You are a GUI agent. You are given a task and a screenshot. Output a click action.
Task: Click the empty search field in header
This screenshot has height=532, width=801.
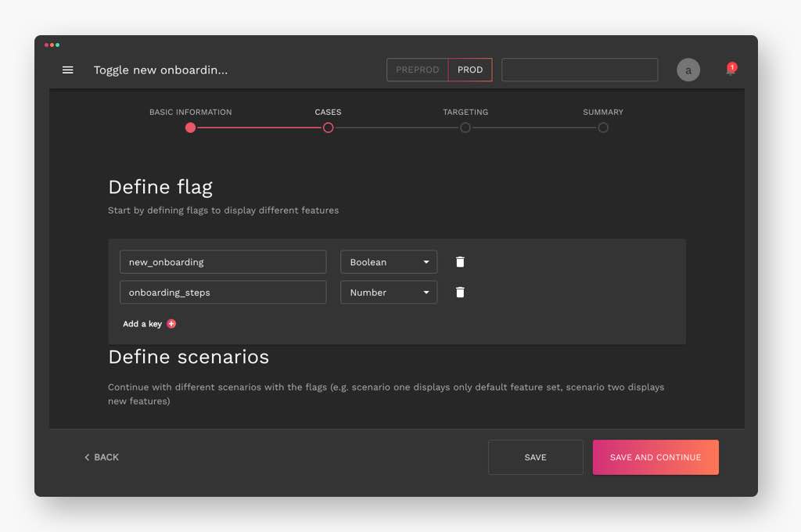coord(580,70)
